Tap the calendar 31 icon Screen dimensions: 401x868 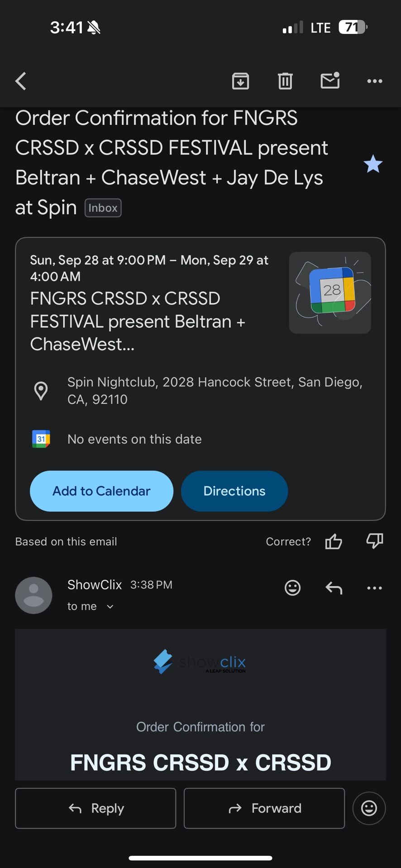tap(41, 439)
